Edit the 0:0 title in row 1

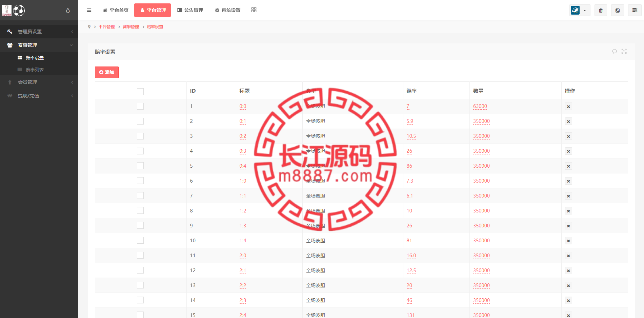click(243, 106)
